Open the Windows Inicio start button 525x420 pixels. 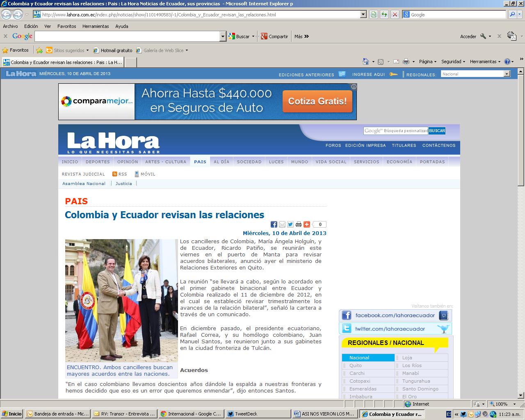[12, 414]
